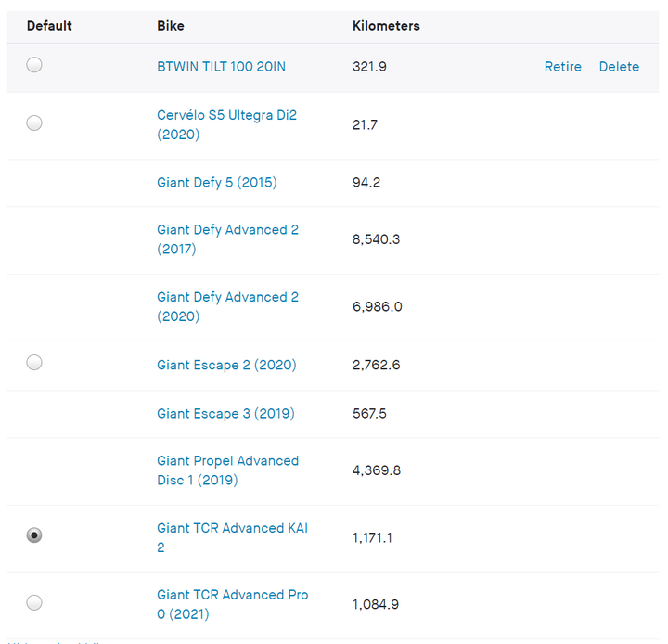Click the 567.5 kilometers value

[x=369, y=414]
